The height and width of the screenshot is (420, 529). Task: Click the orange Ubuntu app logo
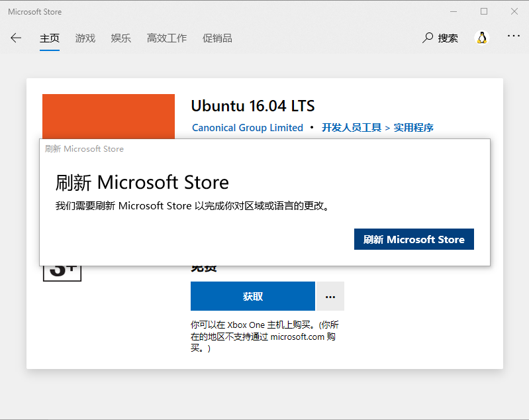click(x=108, y=116)
